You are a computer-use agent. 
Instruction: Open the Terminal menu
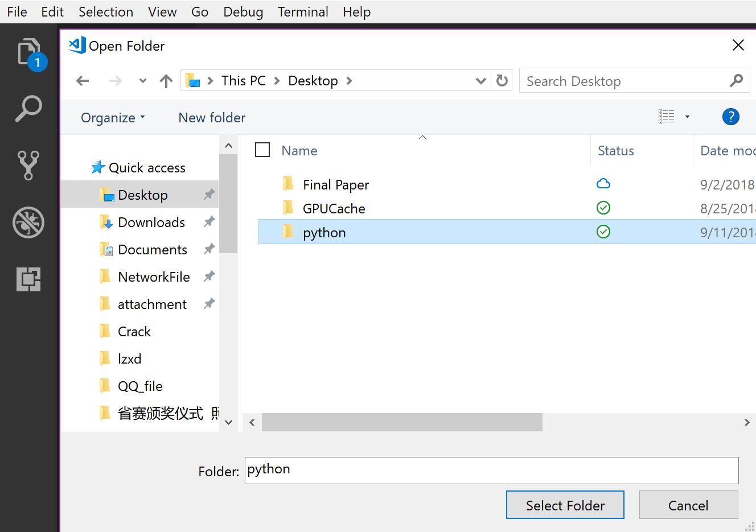[x=303, y=11]
